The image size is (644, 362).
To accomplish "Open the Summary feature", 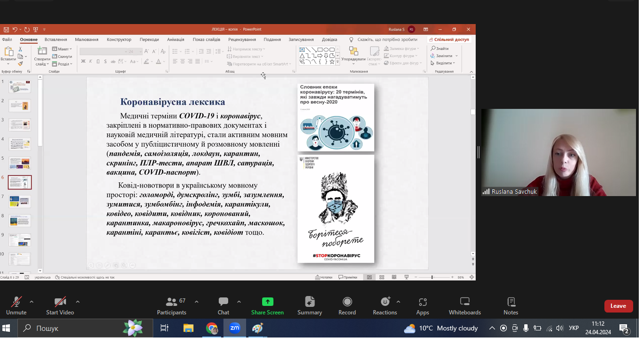I will (310, 306).
